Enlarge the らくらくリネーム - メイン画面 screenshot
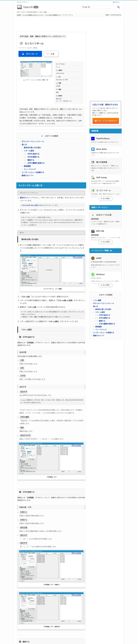 pyautogui.click(x=53, y=270)
